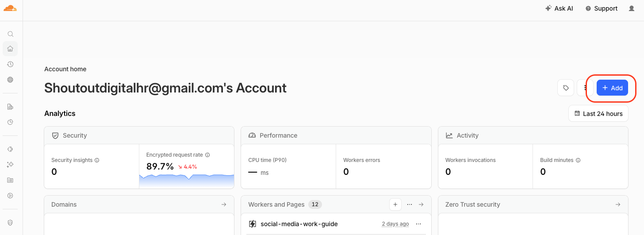This screenshot has width=644, height=235.
Task: Show info for Build minutes
Action: click(x=578, y=160)
